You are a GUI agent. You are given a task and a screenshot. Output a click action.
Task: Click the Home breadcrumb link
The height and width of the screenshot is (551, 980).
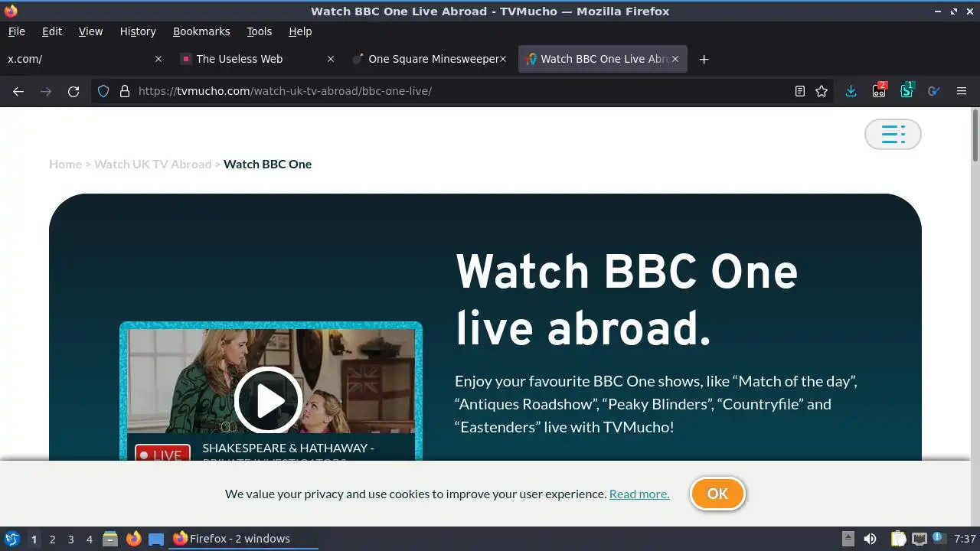65,164
